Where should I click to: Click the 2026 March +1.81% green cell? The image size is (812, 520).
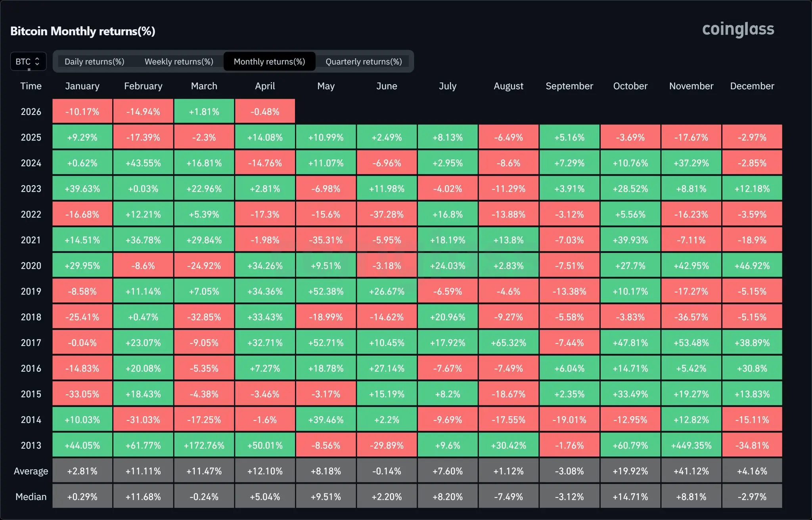[204, 111]
